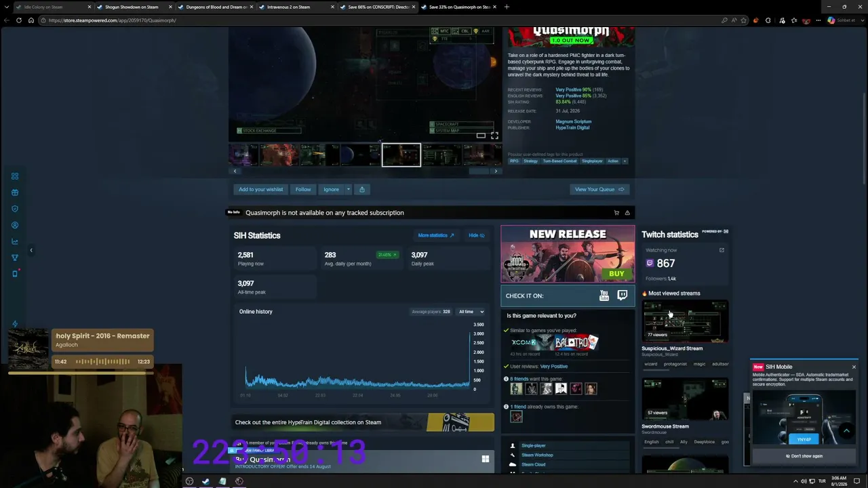This screenshot has width=868, height=488.
Task: Close the SIH Mobile popup
Action: [854, 367]
